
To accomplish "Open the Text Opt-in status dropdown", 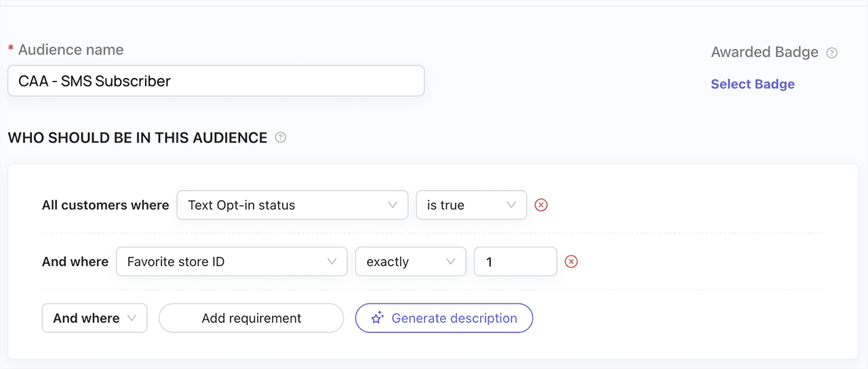I will (292, 205).
